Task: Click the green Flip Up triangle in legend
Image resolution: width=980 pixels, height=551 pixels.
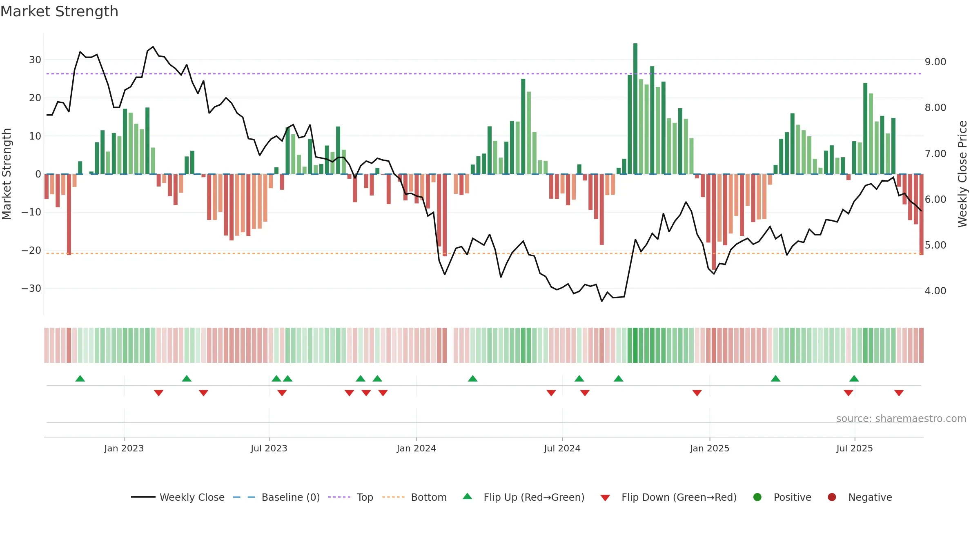Action: pos(468,496)
